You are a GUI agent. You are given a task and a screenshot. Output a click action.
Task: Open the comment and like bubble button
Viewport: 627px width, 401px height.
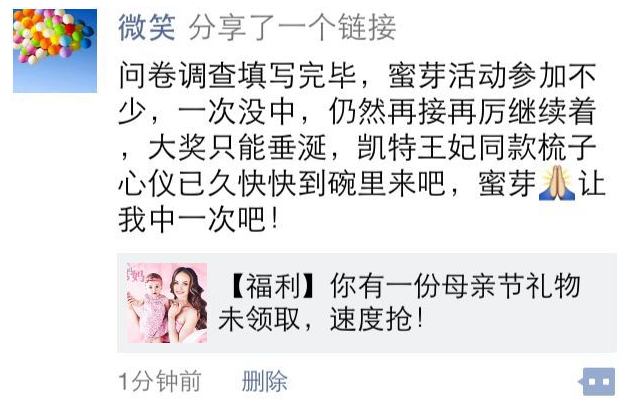597,381
